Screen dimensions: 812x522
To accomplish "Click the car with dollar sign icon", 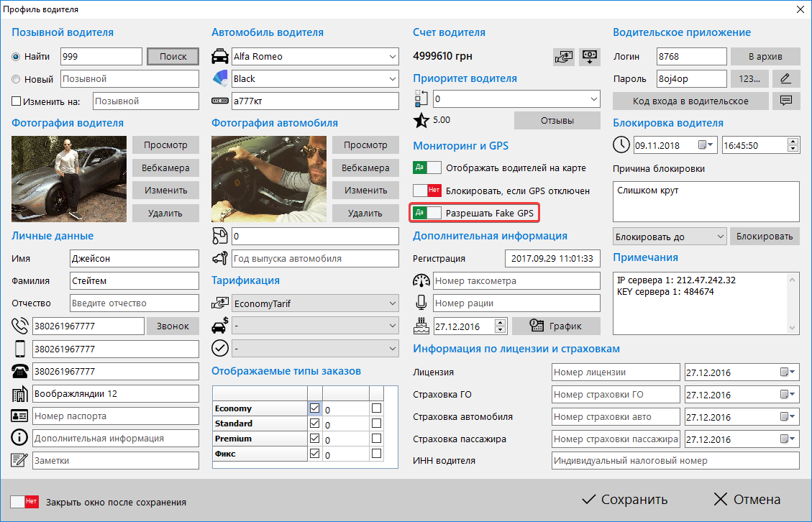I will 220,325.
